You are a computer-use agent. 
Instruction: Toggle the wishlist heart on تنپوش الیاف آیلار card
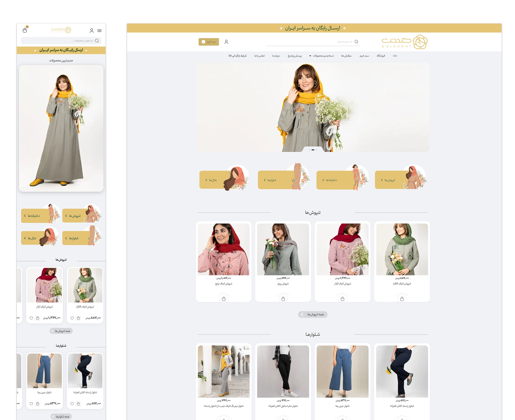(31, 318)
